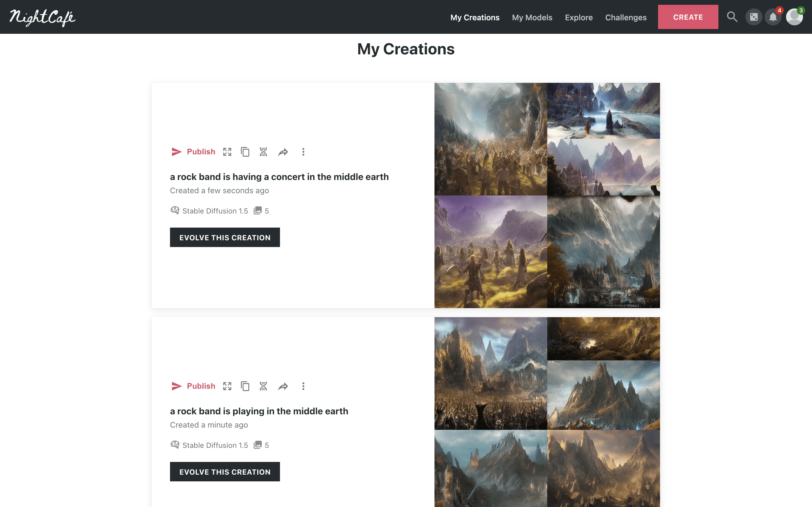Click the DNA evolve icon on concert creation
Image resolution: width=812 pixels, height=507 pixels.
(263, 152)
